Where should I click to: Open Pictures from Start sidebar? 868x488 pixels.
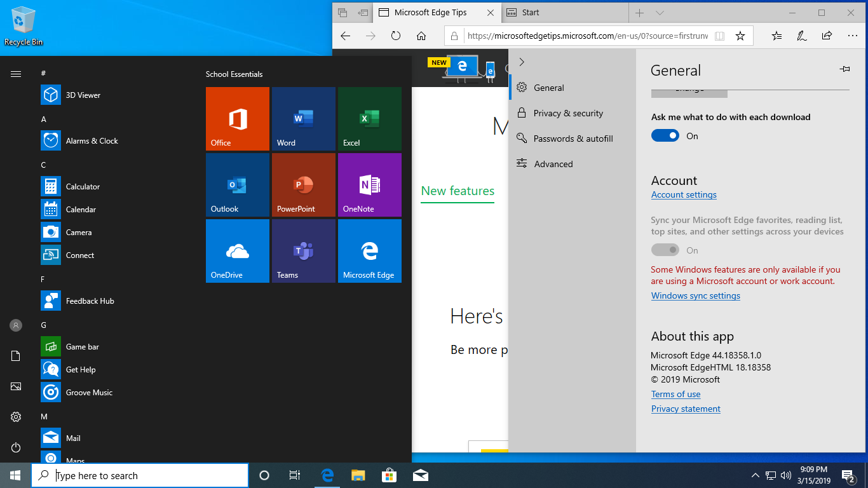point(16,386)
